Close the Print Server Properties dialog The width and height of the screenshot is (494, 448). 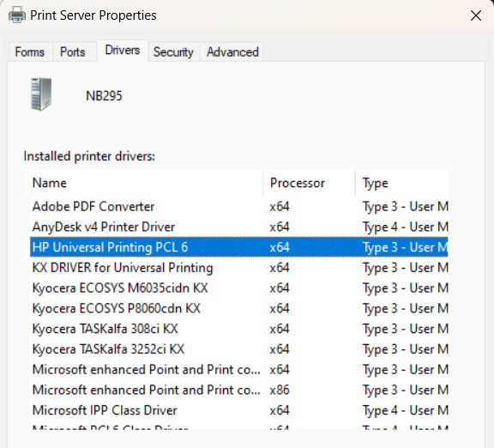[x=476, y=15]
